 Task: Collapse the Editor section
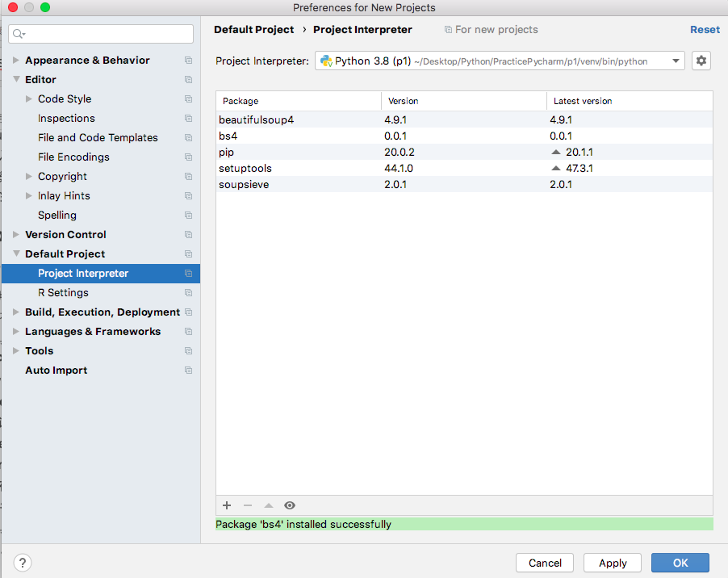tap(16, 79)
